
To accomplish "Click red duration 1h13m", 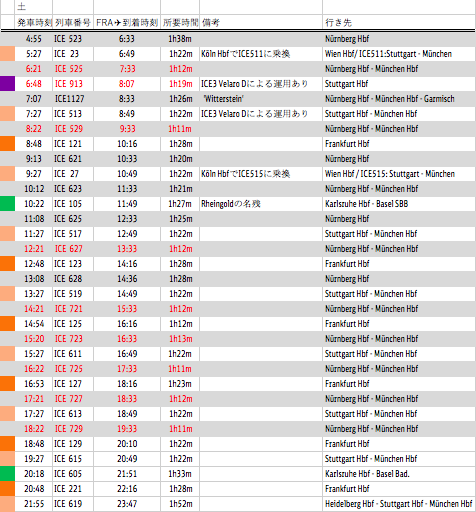I will tap(181, 339).
